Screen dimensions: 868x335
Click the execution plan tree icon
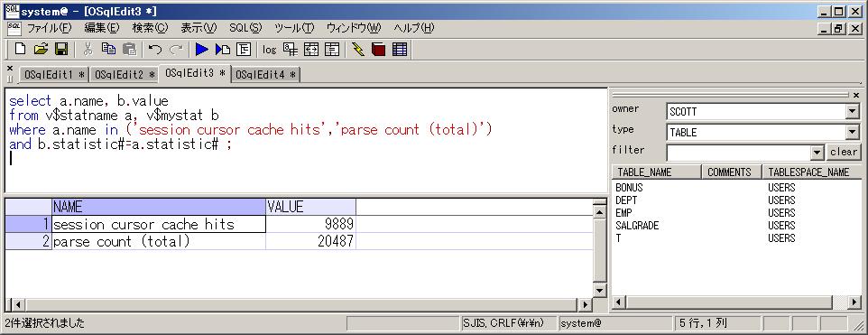tap(244, 50)
